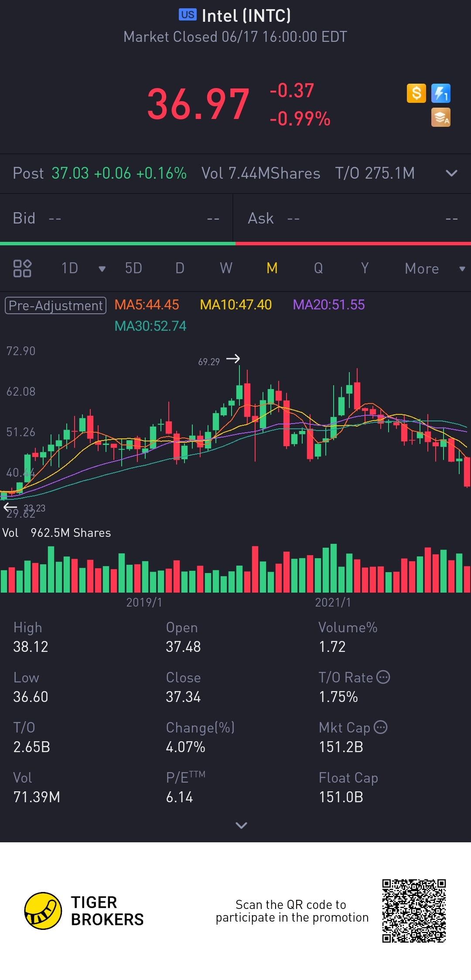Screen dimensions: 471x980
Task: Tap the MA5:44.45 indicator label
Action: pos(147,305)
